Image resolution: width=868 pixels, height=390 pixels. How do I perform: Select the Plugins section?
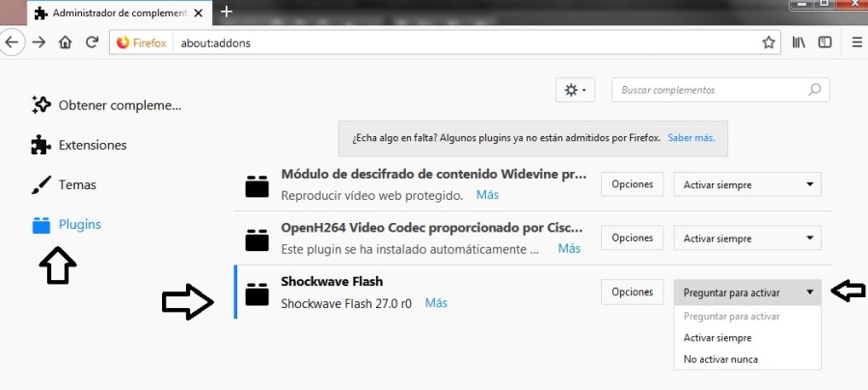pos(67,225)
